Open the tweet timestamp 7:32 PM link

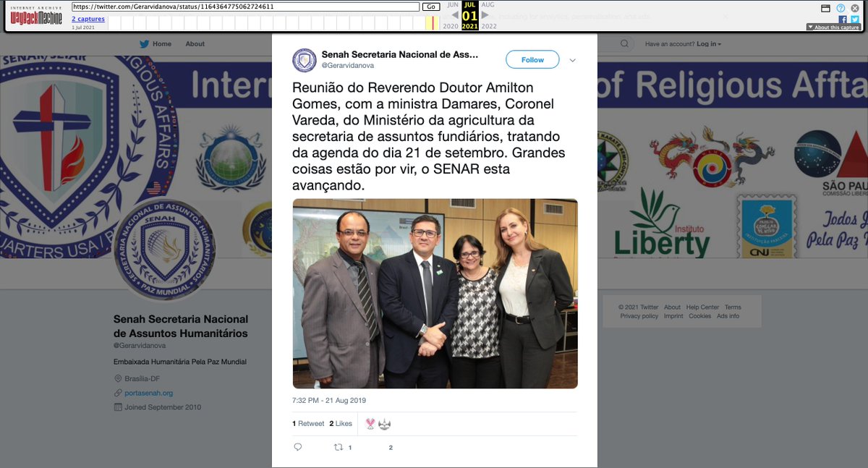click(329, 400)
